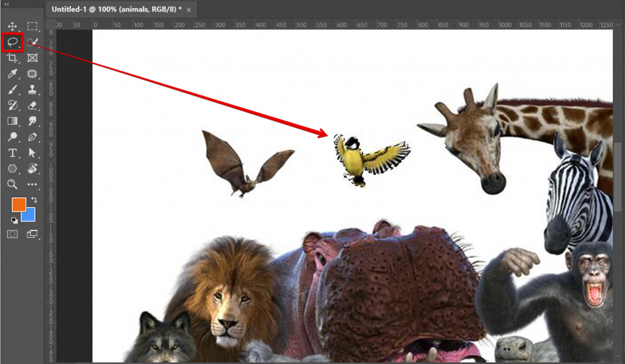Select the Clone Stamp tool
The image size is (625, 364).
pyautogui.click(x=33, y=90)
